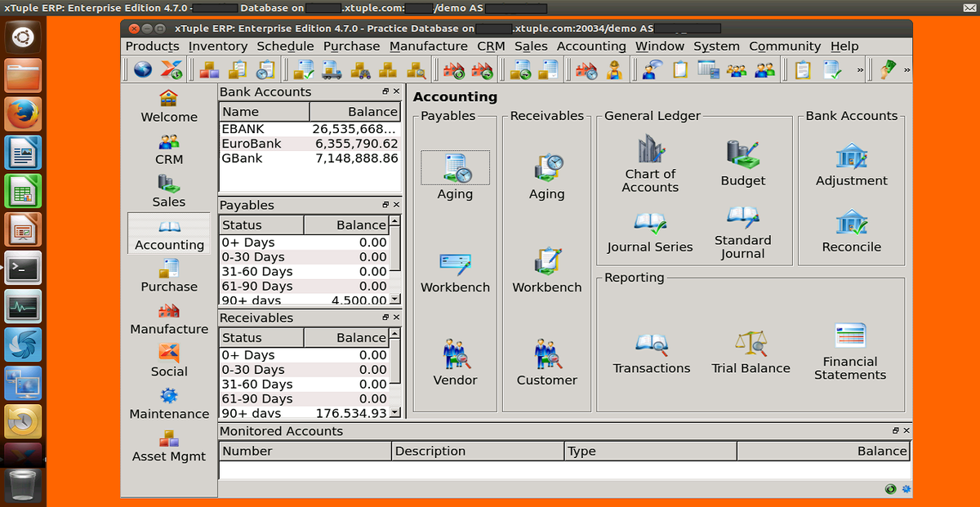This screenshot has width=980, height=507.
Task: Open the Payables Workbench
Action: click(455, 272)
